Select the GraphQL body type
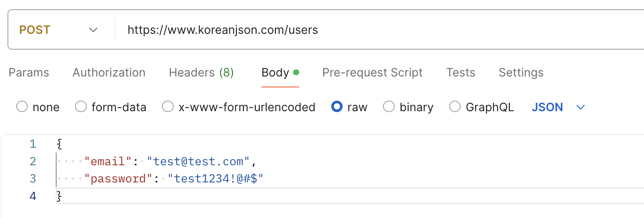Screen dimensions: 644x218 [x=455, y=107]
